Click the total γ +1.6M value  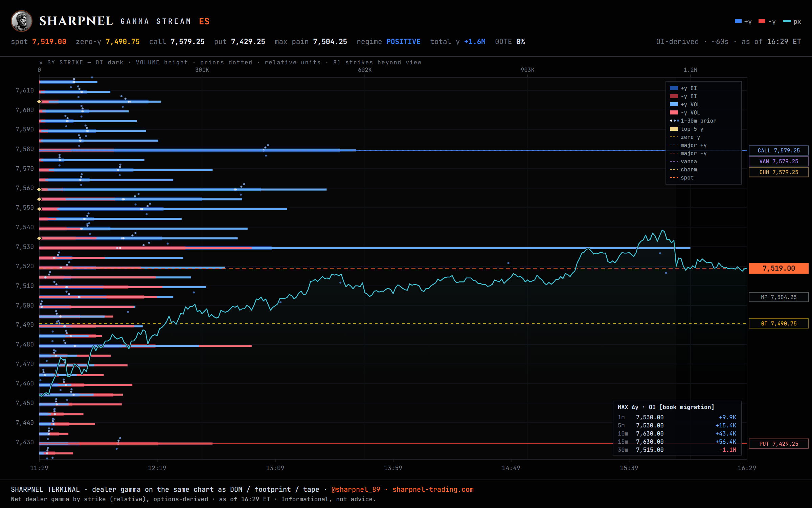[x=475, y=42]
